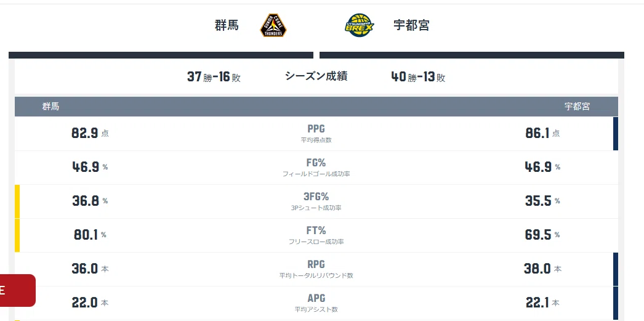This screenshot has height=321, width=644.
Task: Click Gunma's 37勝-16敗 season record
Action: pyautogui.click(x=214, y=77)
